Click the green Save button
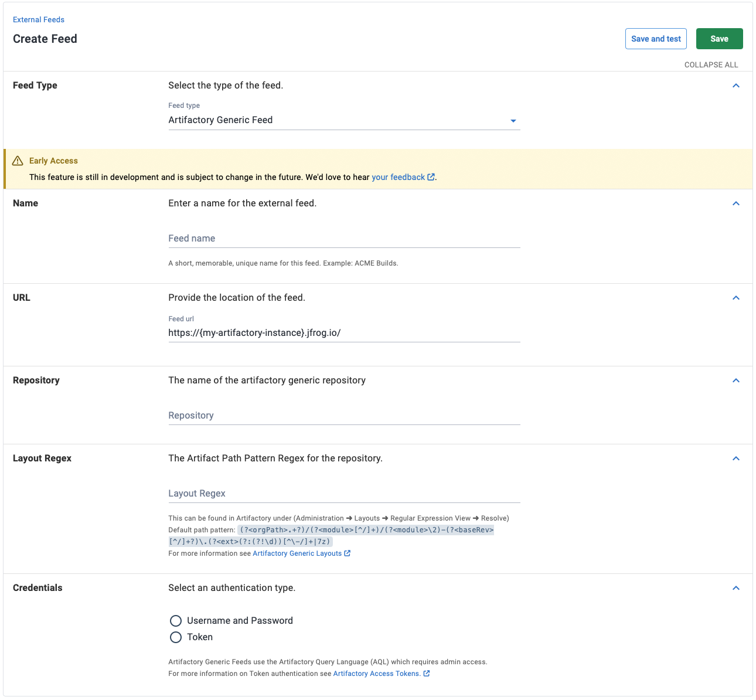 (x=719, y=39)
